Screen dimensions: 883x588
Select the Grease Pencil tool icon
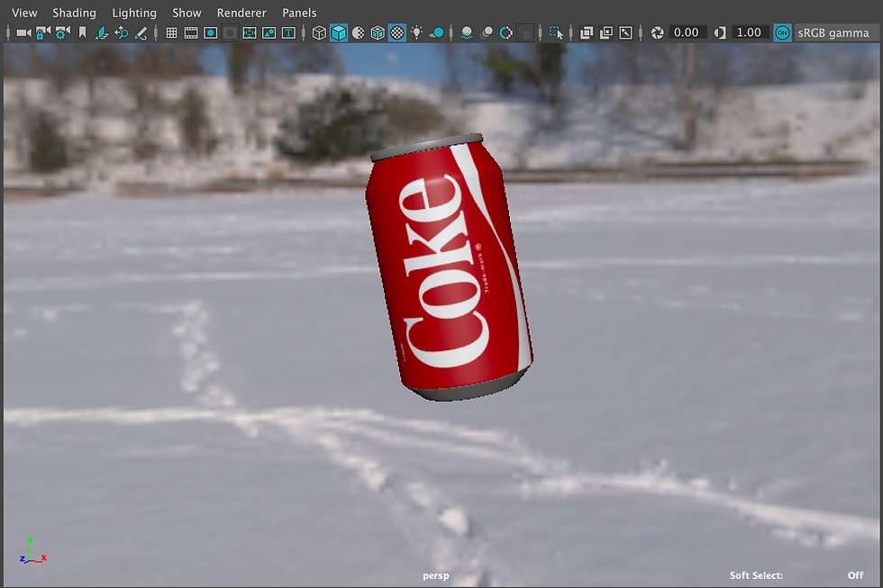[141, 32]
